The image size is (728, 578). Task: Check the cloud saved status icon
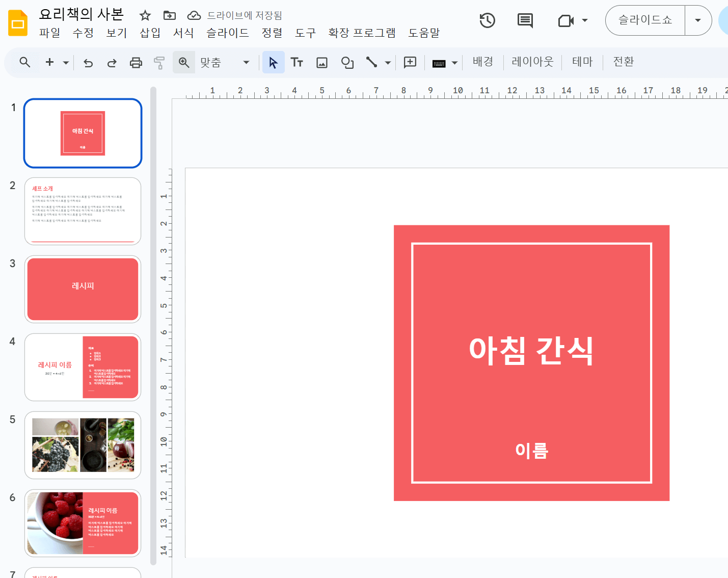(194, 15)
